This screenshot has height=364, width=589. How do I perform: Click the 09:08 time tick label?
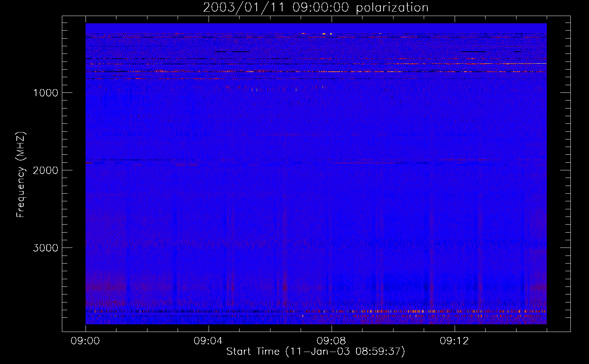click(331, 341)
